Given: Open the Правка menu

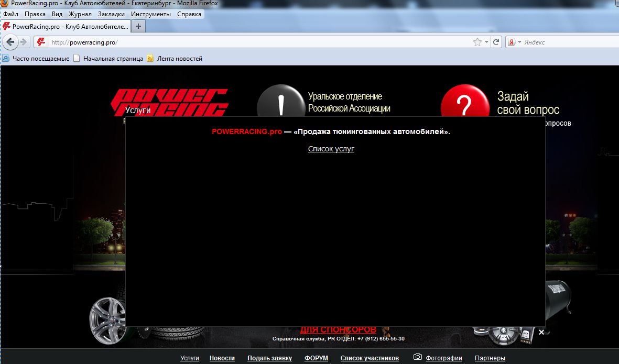Looking at the screenshot, I should (x=35, y=14).
